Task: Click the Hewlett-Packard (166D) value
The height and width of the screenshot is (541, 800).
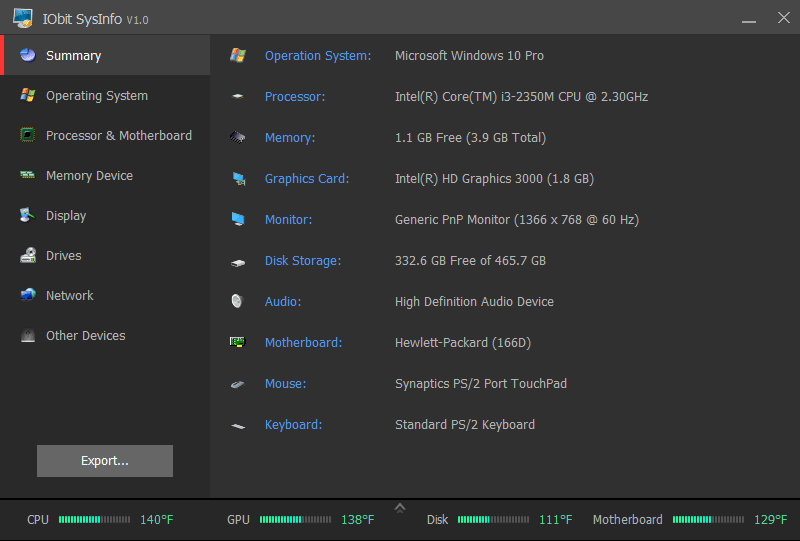Action: click(x=463, y=342)
